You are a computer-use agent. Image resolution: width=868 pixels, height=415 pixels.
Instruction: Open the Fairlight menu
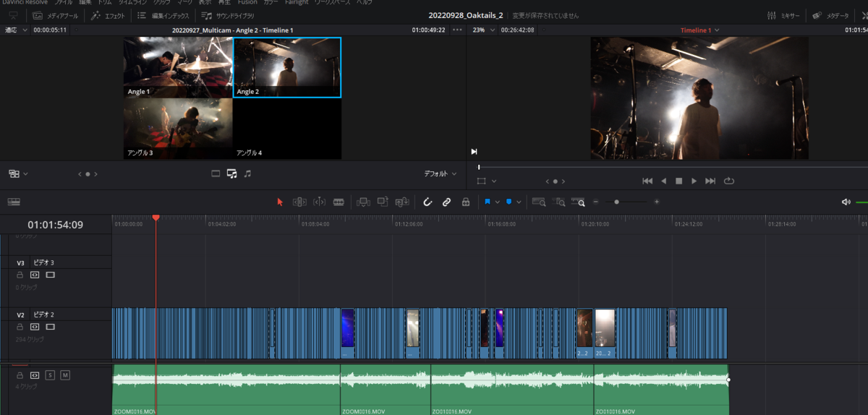(295, 2)
